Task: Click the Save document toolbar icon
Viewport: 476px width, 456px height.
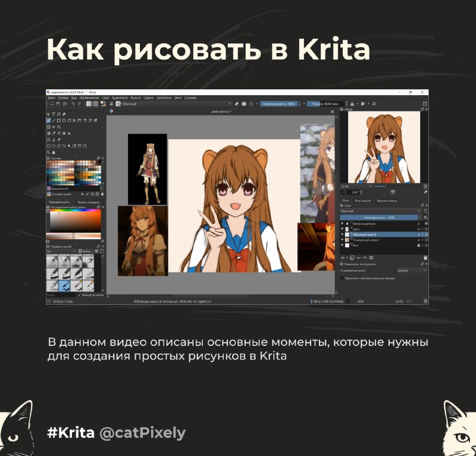Action: pos(65,104)
